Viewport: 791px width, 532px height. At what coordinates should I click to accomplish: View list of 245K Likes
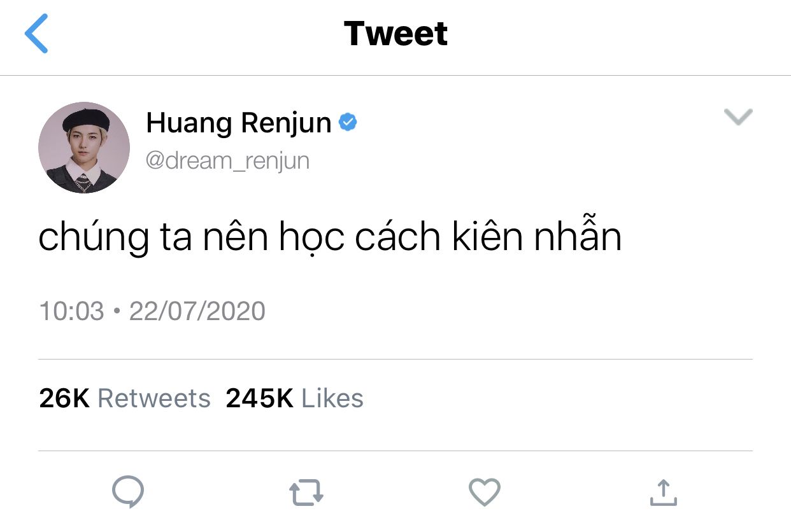point(295,398)
